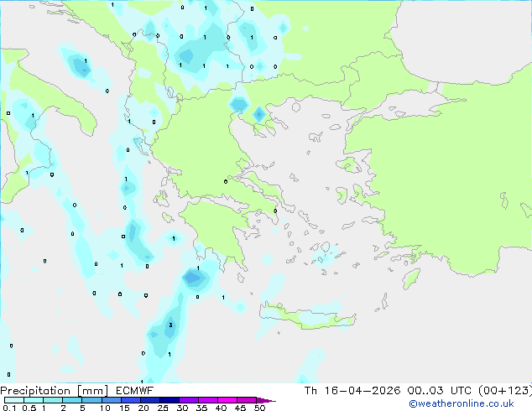532x411 pixels.
Task: Pick the 25–30 mm navy legend swatch
Action: click(169, 400)
